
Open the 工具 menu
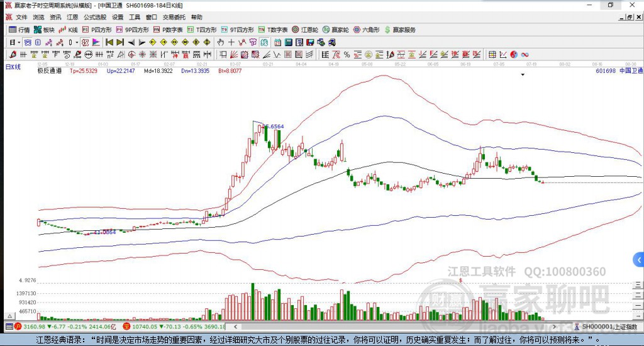pos(135,17)
